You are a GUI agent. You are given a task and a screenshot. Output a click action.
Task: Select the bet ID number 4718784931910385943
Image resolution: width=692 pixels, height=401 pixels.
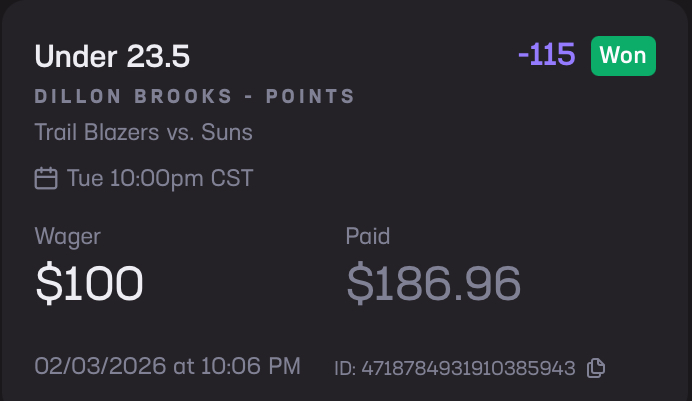click(469, 368)
